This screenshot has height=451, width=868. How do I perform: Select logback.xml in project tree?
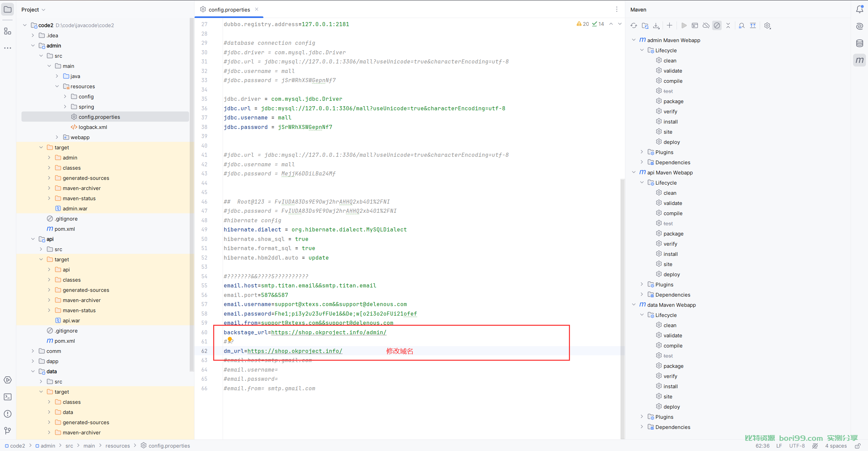(x=93, y=127)
